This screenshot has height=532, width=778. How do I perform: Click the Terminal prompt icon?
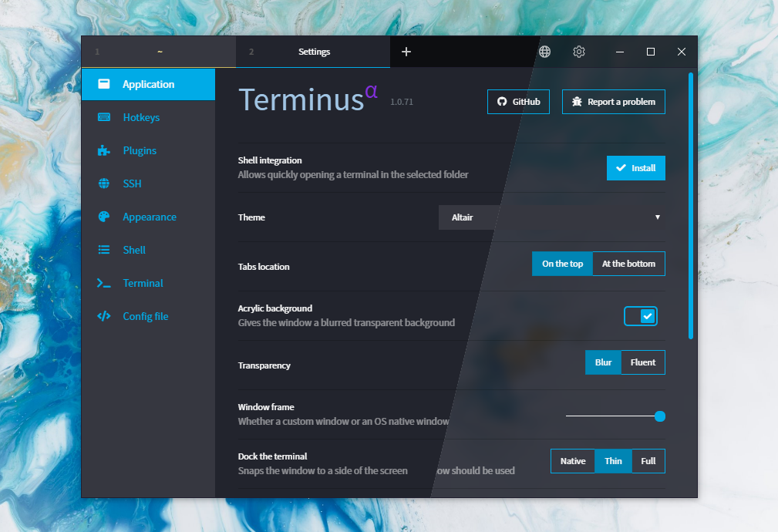[x=103, y=283]
